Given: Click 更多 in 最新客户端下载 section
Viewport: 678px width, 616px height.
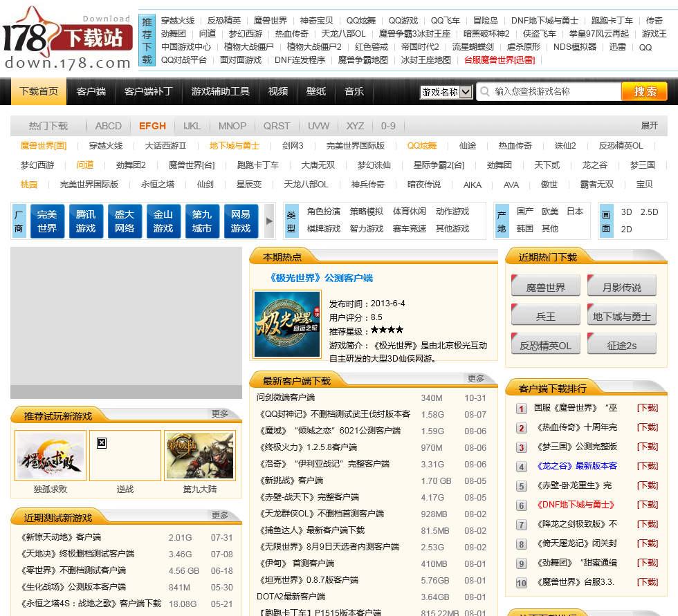Looking at the screenshot, I should click(476, 378).
